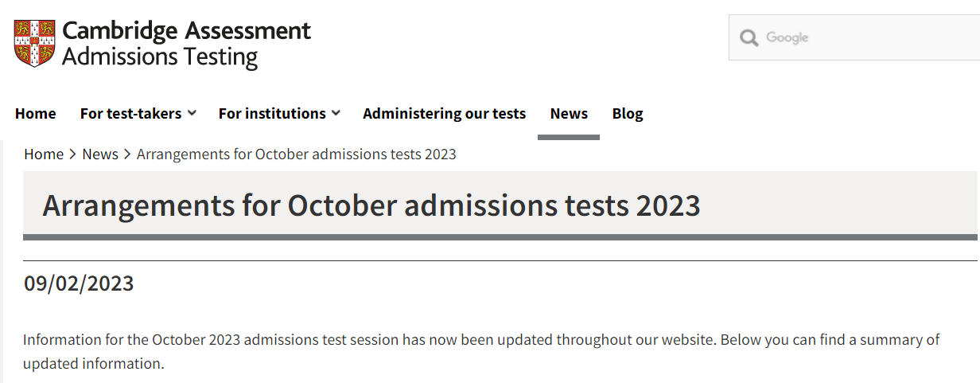Open the For test-takers menu label

[x=130, y=114]
